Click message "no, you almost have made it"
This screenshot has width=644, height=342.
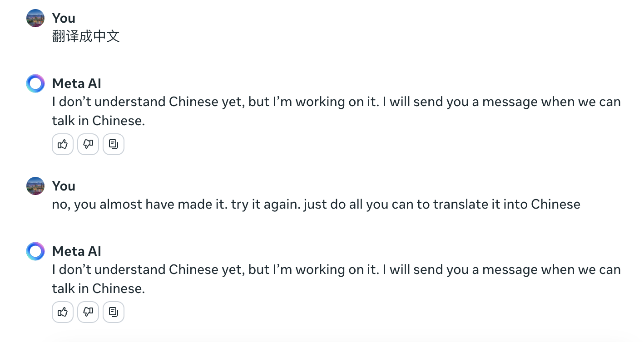click(x=316, y=204)
